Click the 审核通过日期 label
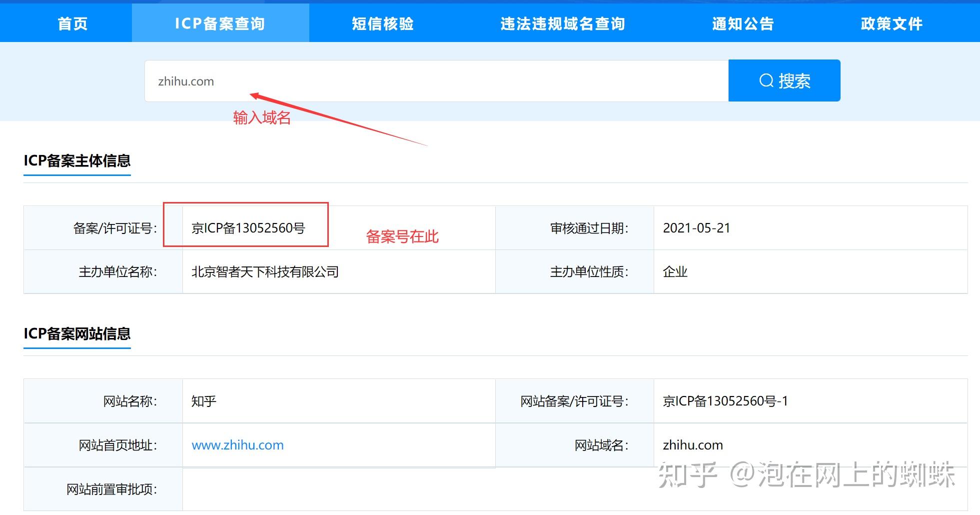The width and height of the screenshot is (980, 515). coord(589,228)
